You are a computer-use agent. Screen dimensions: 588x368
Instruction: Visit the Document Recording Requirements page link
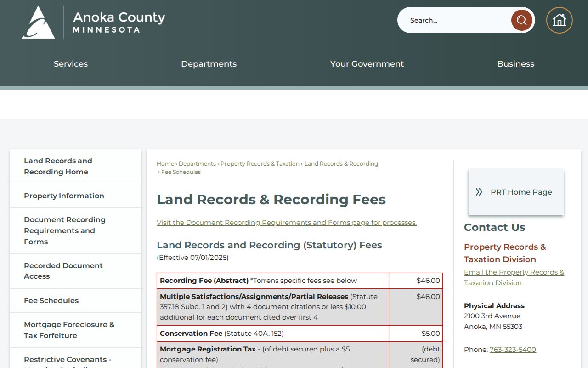tap(287, 223)
